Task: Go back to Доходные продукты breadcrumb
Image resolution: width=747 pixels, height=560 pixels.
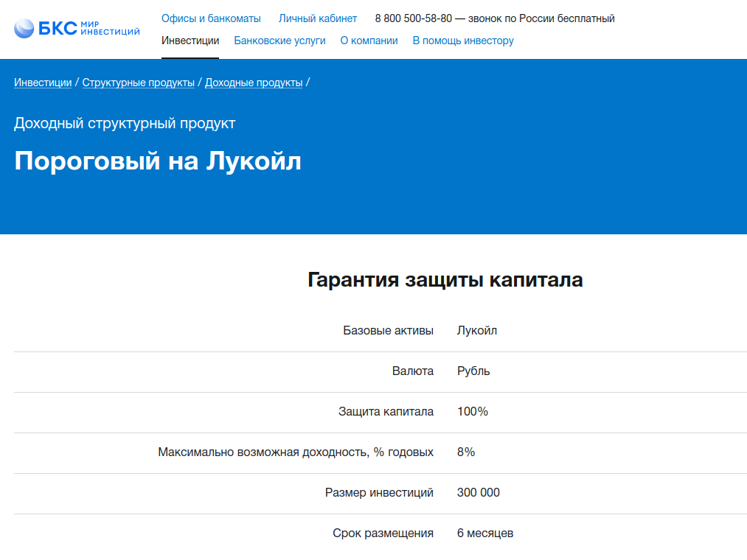Action: (x=254, y=83)
